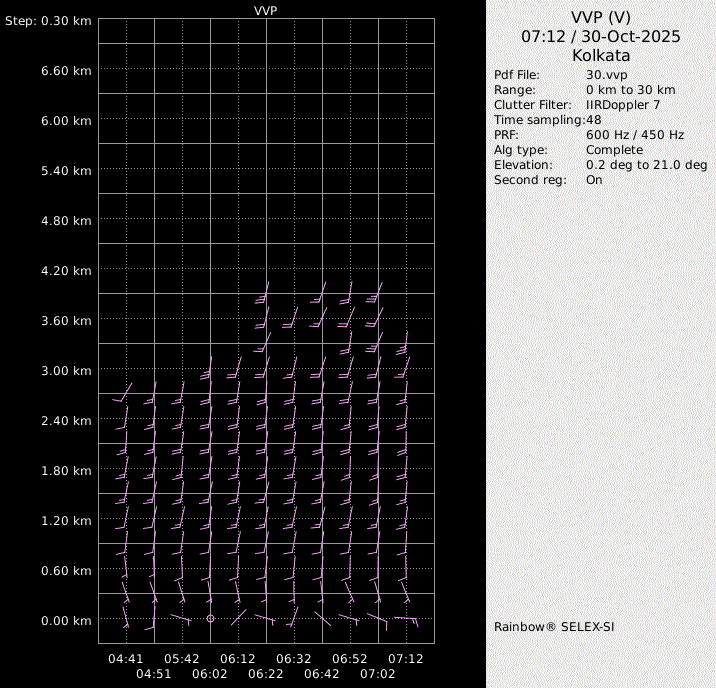
Task: Click the VVP chart title
Action: click(266, 9)
